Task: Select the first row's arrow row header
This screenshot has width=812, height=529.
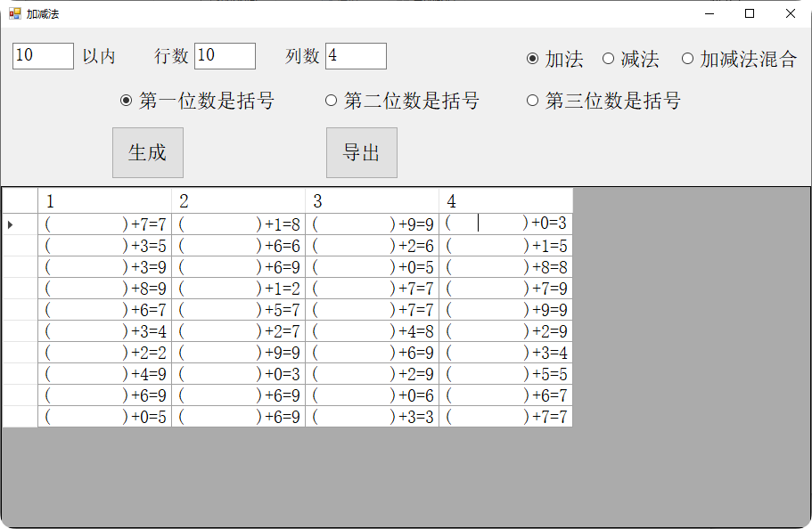Action: coord(20,224)
